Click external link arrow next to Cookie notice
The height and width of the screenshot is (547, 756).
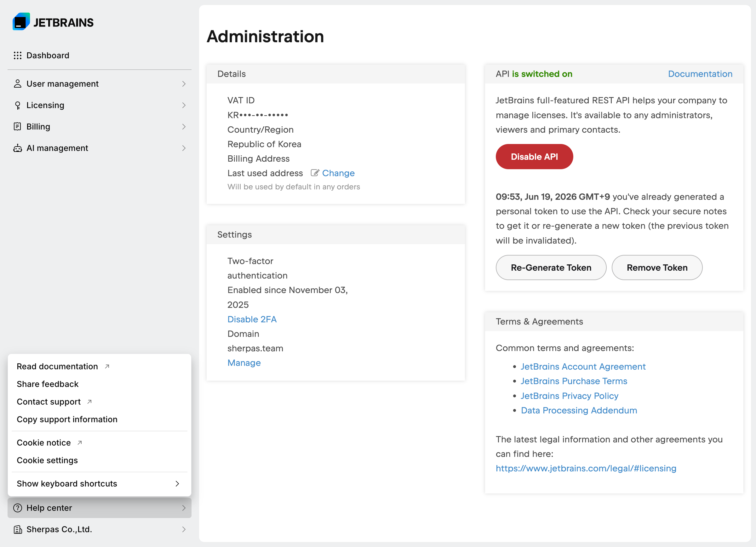click(x=80, y=443)
